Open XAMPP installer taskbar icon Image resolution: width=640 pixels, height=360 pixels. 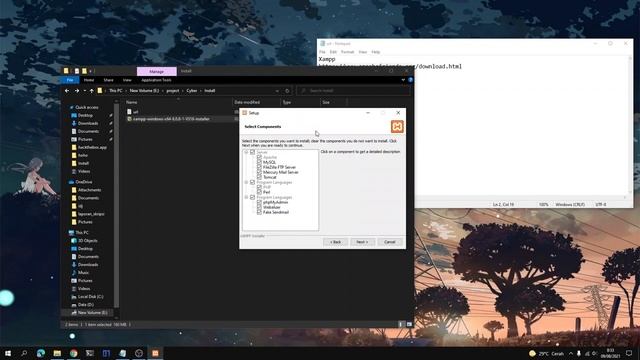tap(155, 353)
